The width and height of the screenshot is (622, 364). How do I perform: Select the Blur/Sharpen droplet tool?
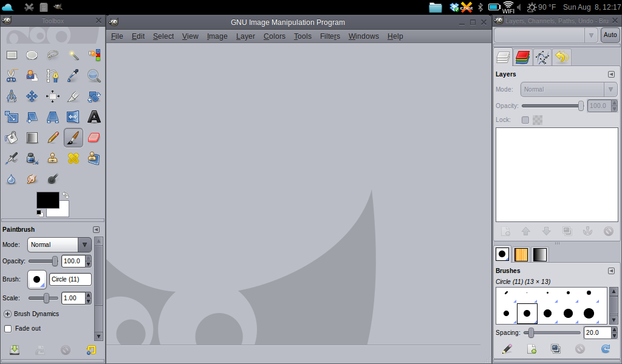click(x=12, y=179)
